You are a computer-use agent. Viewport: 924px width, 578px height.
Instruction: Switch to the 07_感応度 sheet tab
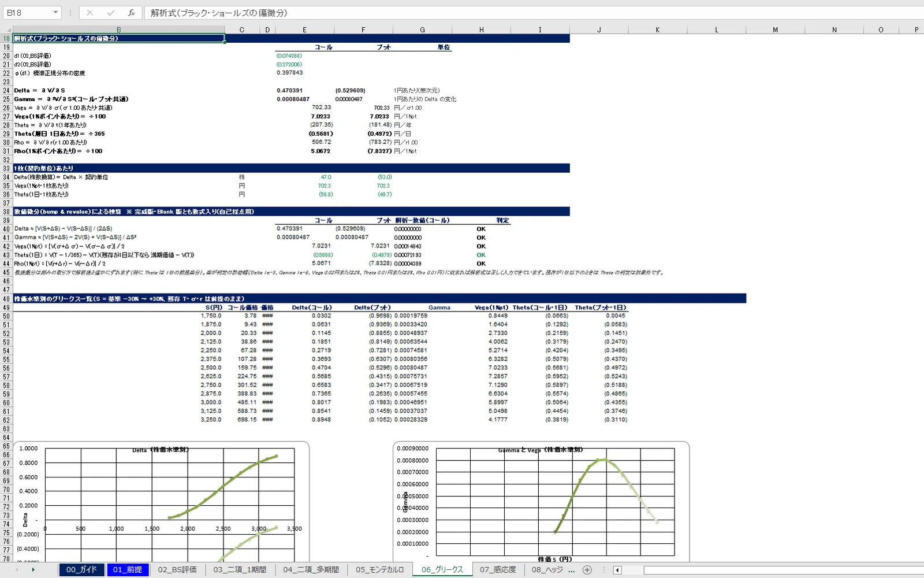point(498,570)
